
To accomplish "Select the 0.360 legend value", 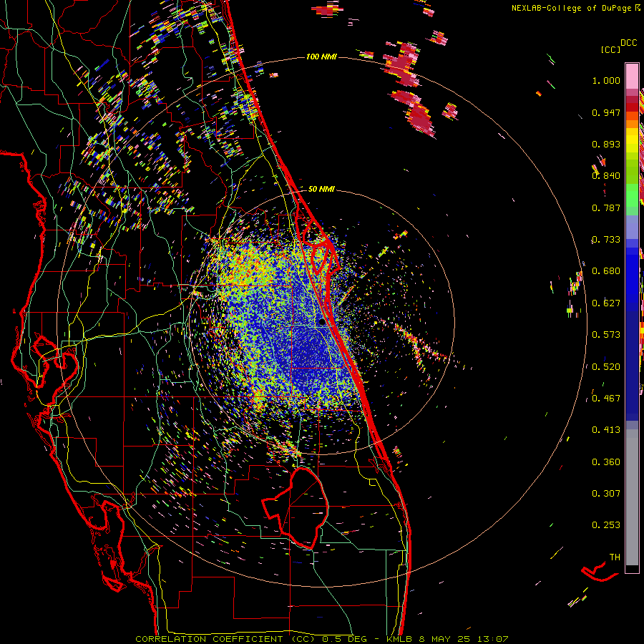I will [x=606, y=462].
